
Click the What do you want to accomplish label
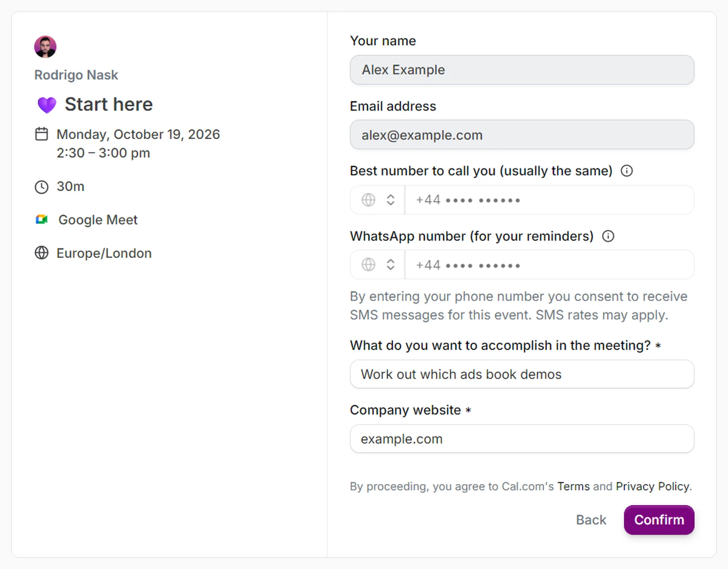(x=500, y=345)
